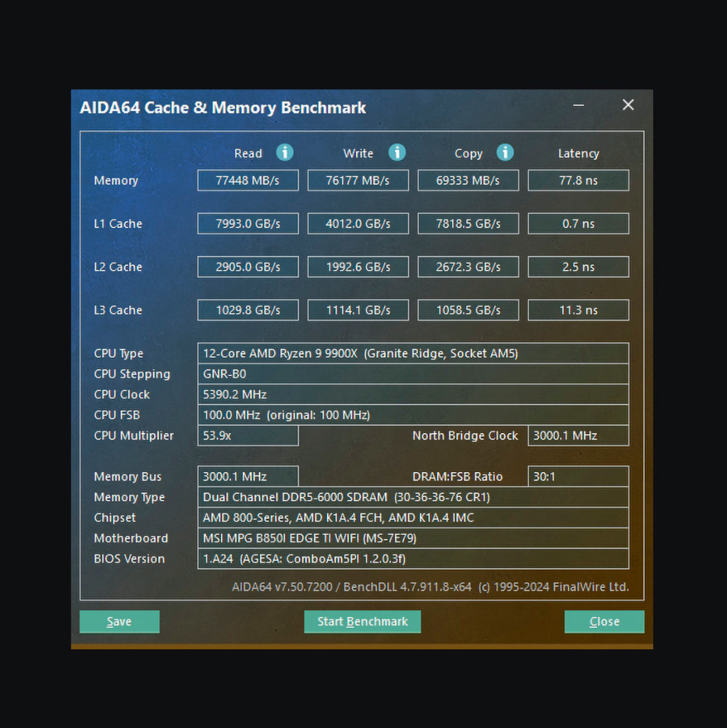The height and width of the screenshot is (728, 727).
Task: Click the Copy column header text
Action: [x=468, y=154]
